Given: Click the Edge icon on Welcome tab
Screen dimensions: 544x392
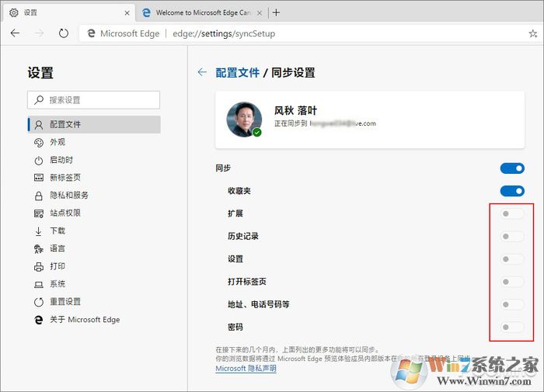Looking at the screenshot, I should (146, 13).
